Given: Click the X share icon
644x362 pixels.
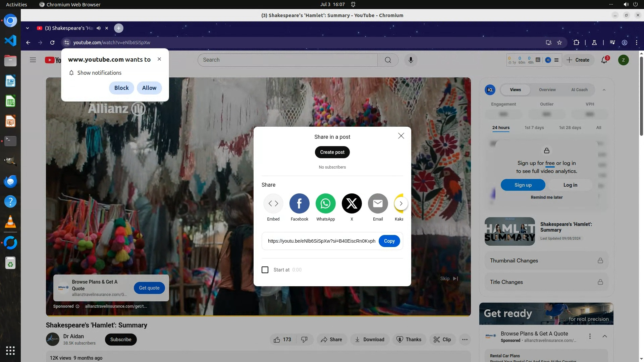Looking at the screenshot, I should click(352, 203).
